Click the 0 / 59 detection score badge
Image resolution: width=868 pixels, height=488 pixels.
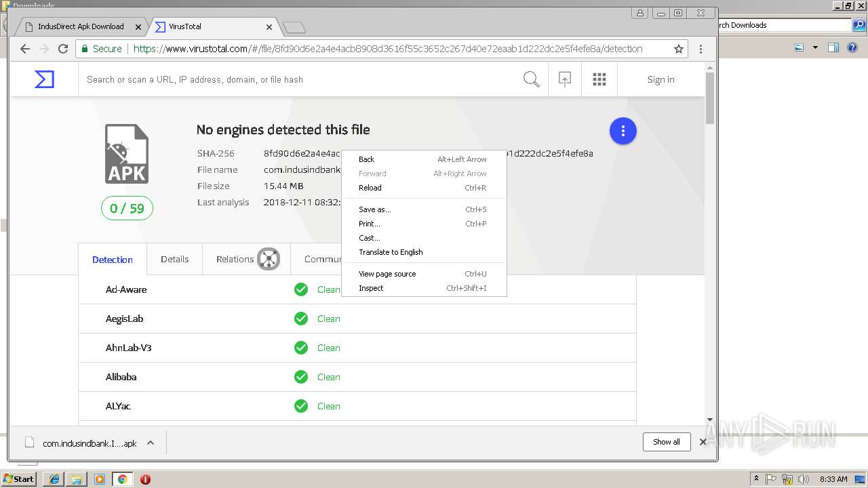click(x=127, y=208)
